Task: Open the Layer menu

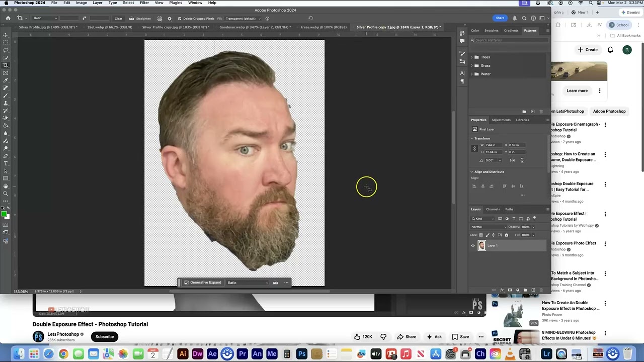Action: [97, 3]
